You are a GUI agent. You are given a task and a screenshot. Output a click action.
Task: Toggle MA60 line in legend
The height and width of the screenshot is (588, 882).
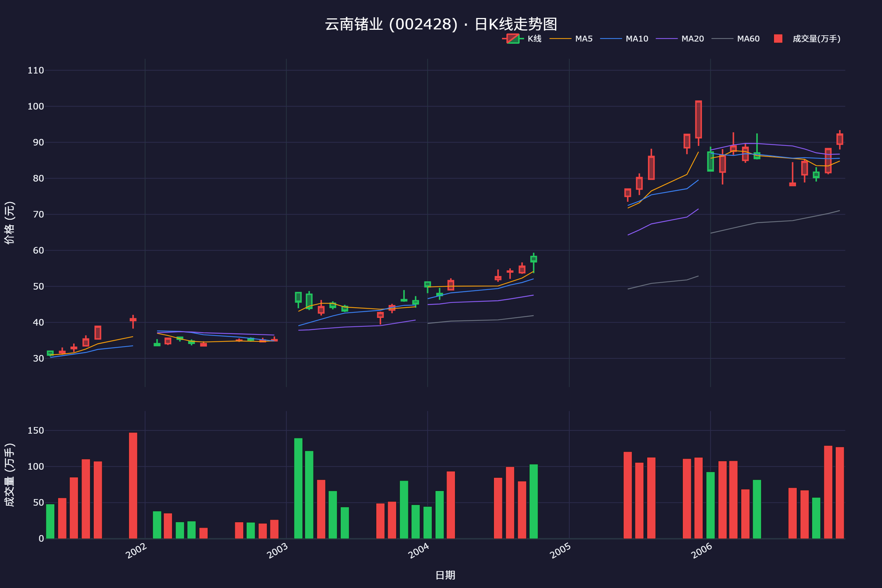[736, 39]
